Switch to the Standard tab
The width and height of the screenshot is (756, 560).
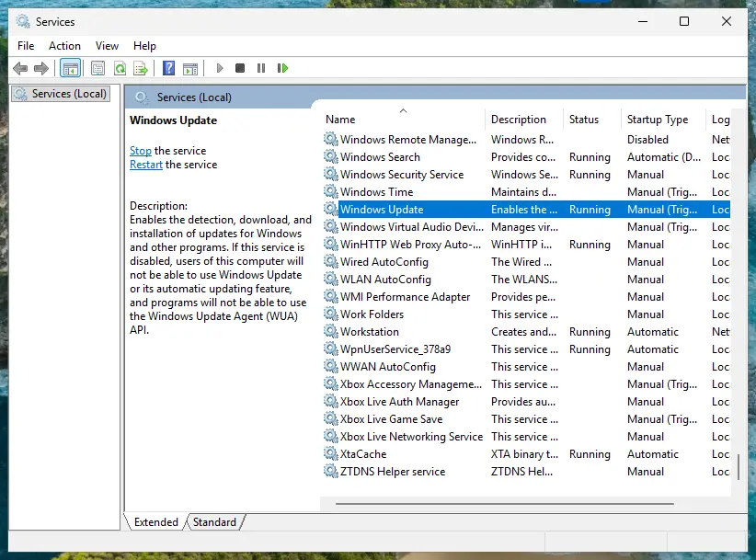[214, 522]
